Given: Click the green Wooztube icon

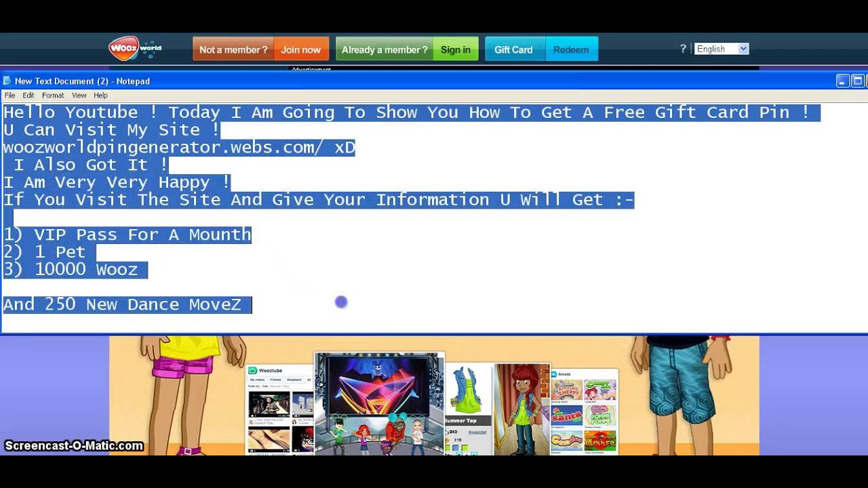Looking at the screenshot, I should [x=252, y=371].
